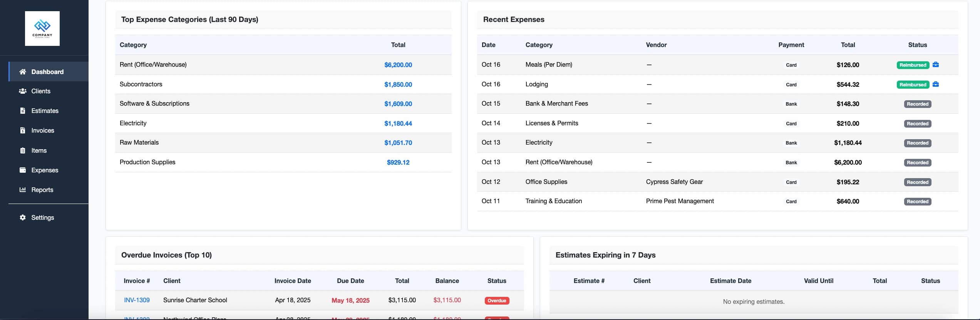Viewport: 980px width, 320px height.
Task: Click the Expenses wallet icon
Action: click(23, 170)
